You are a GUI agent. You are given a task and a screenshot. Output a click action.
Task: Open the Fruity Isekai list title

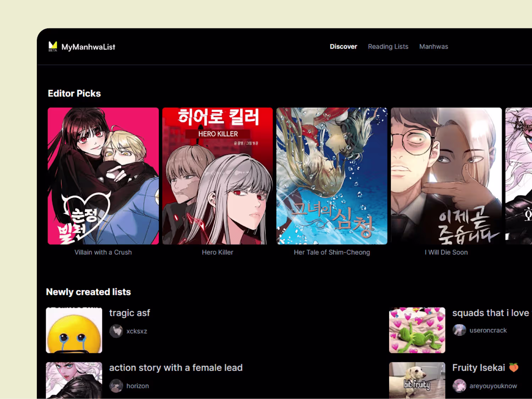coord(479,368)
